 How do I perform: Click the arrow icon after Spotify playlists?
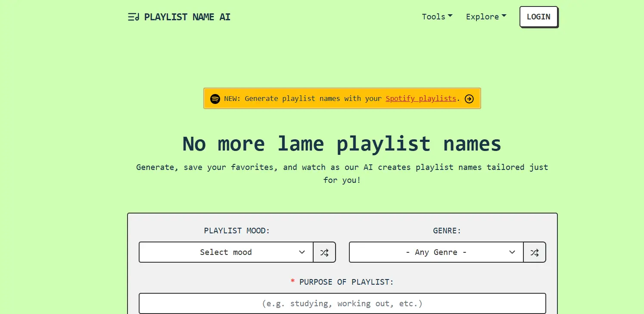(x=469, y=99)
